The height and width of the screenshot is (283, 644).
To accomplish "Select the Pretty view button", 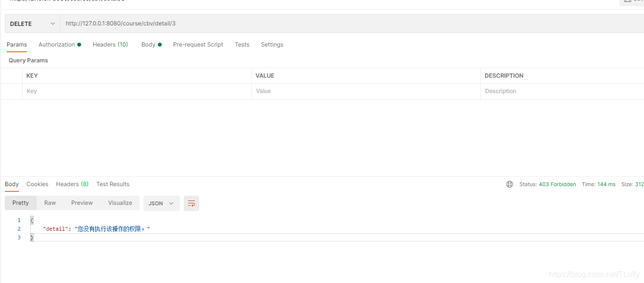I will 21,203.
